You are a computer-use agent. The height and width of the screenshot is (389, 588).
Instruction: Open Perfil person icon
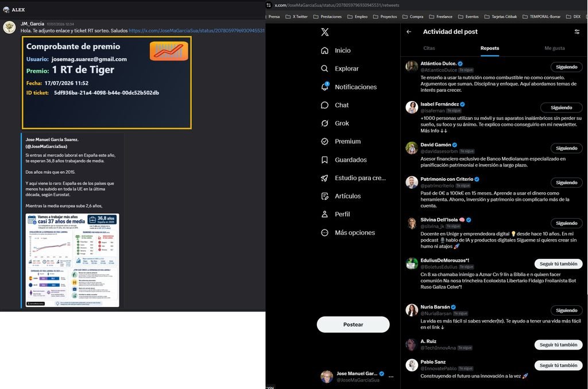pyautogui.click(x=325, y=215)
